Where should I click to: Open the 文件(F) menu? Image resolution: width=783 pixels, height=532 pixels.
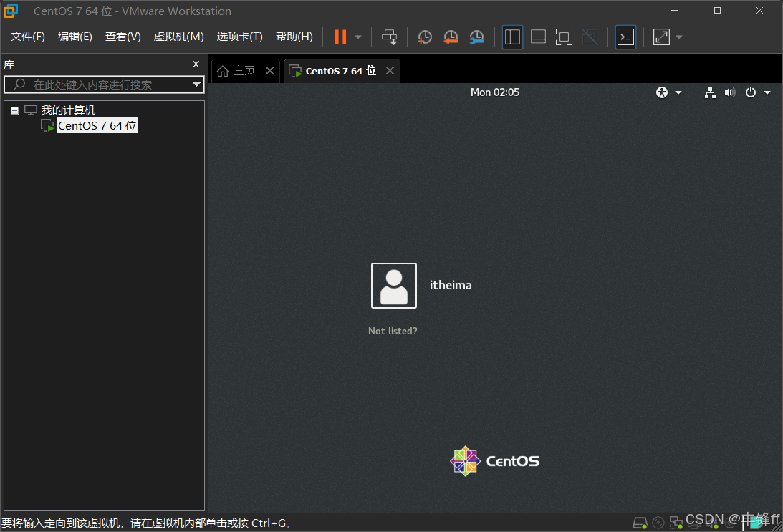point(27,37)
